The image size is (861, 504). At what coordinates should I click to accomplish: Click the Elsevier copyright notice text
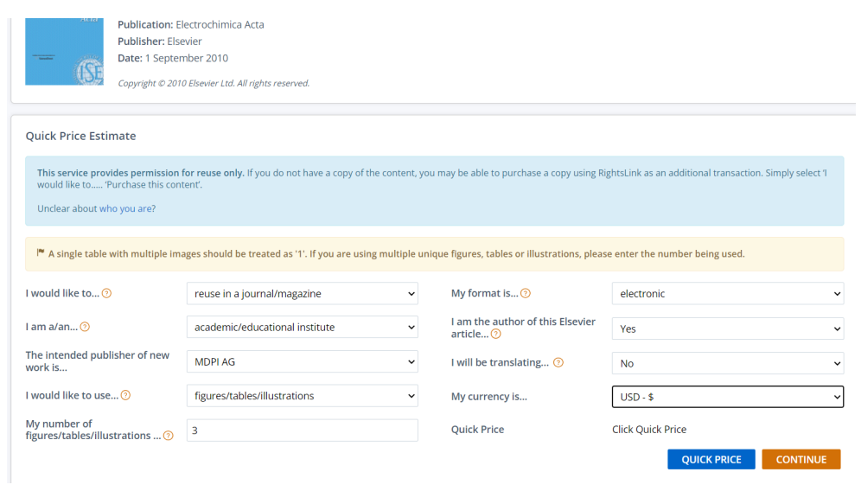[214, 84]
